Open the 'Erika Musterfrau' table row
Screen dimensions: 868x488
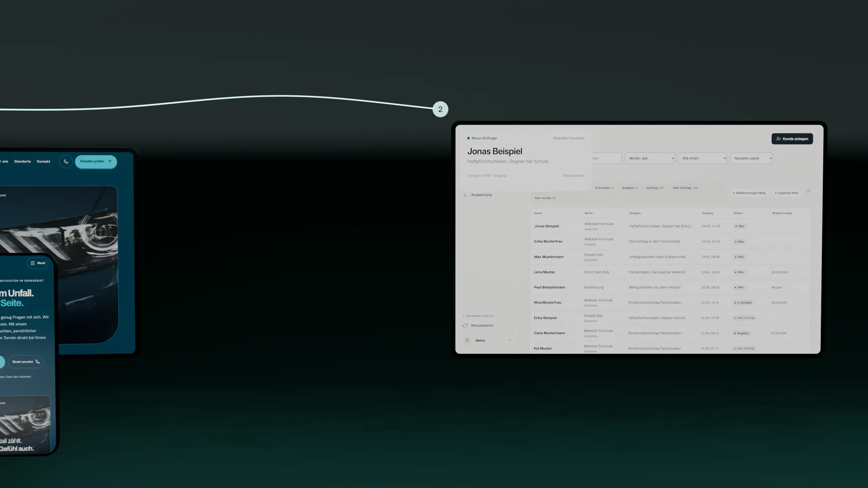671,241
